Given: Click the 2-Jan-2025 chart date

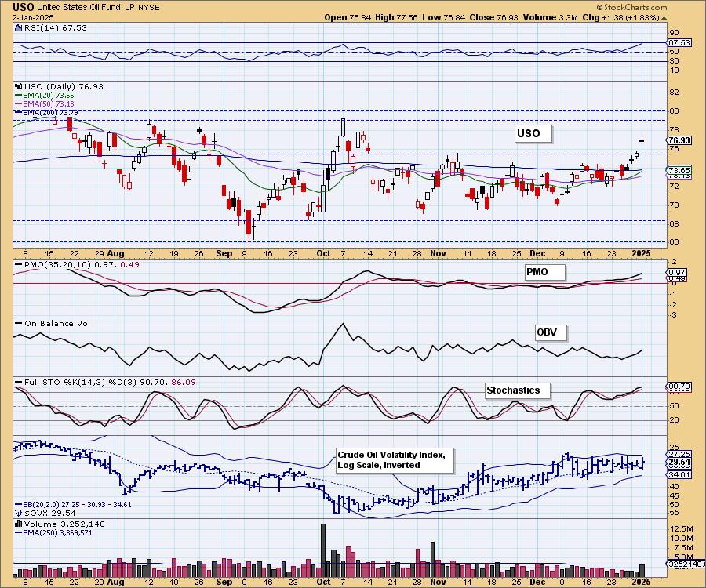Looking at the screenshot, I should [33, 17].
